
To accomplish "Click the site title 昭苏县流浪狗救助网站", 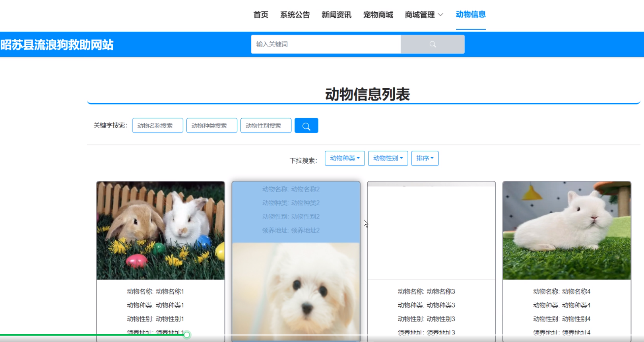I will 57,44.
